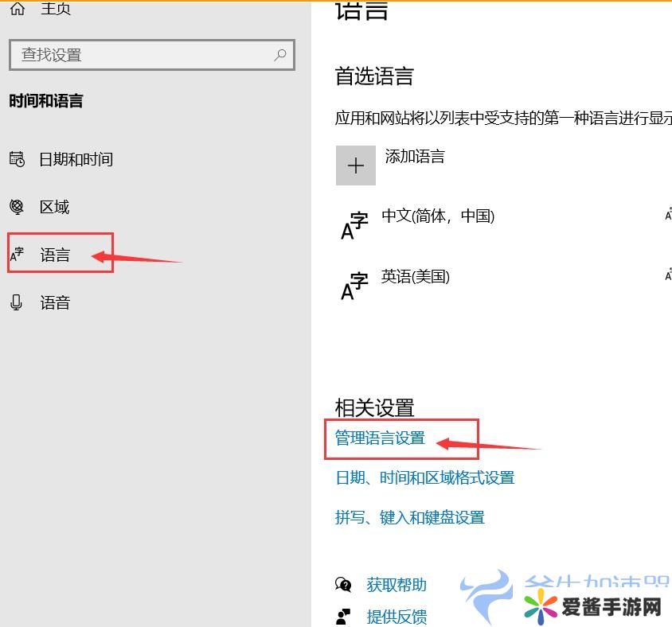
Task: Open 拼写、键入和键盘设置 link
Action: pyautogui.click(x=409, y=517)
